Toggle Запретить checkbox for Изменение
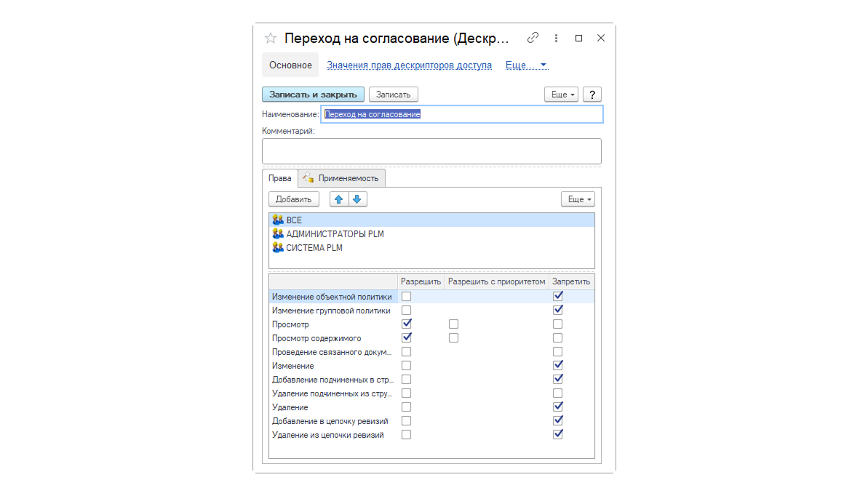868x496 pixels. (x=557, y=365)
